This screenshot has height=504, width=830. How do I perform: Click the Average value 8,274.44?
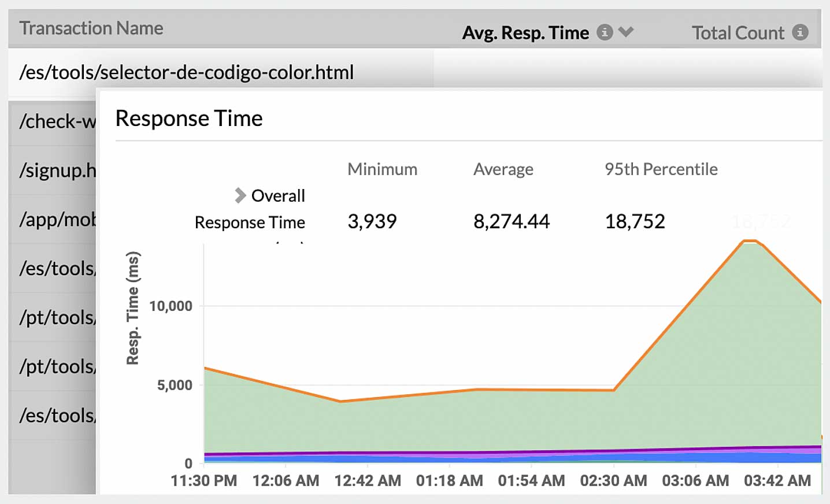(x=511, y=221)
